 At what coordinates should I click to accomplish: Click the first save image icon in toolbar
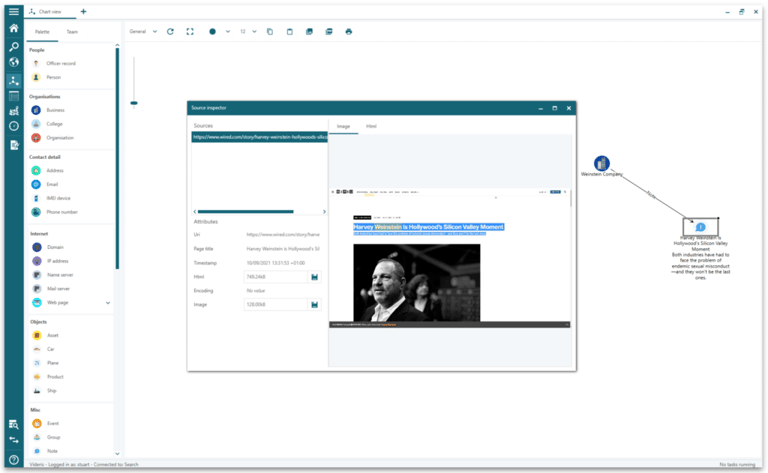(309, 31)
